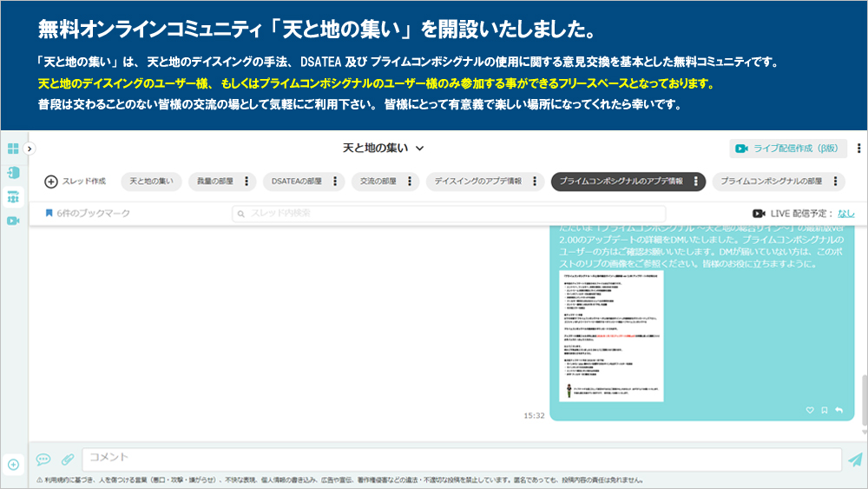Viewport: 868px width, 489px height.
Task: Click the スレッド作成 button
Action: tap(76, 182)
